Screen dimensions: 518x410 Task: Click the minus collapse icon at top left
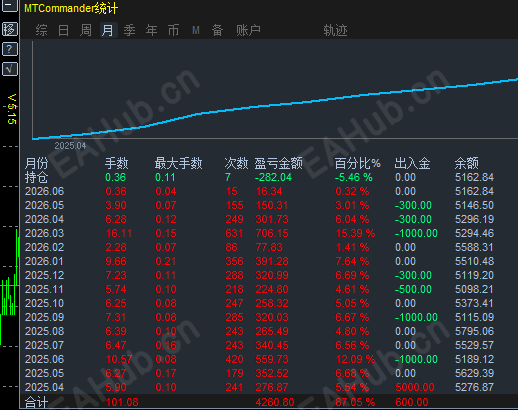point(10,6)
